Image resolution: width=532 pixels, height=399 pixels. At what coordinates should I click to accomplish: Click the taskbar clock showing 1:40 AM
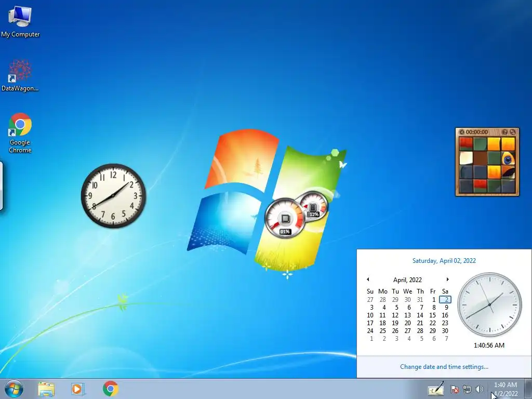pyautogui.click(x=506, y=389)
